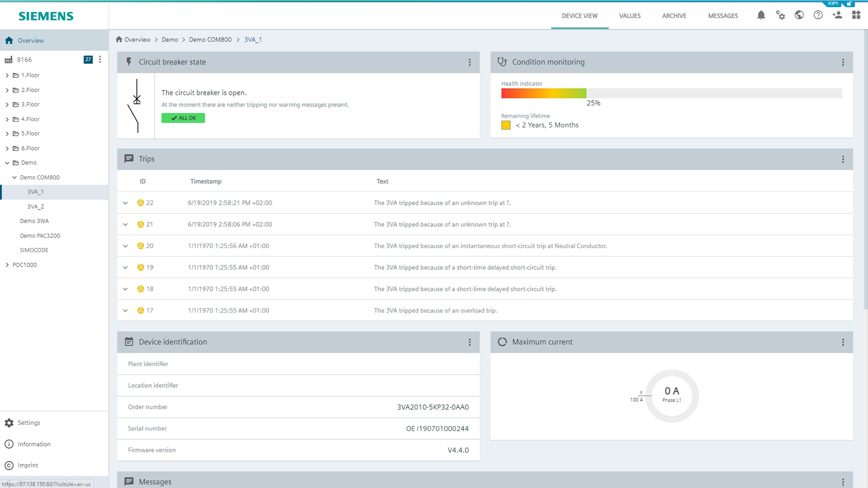Image resolution: width=868 pixels, height=488 pixels.
Task: Click the user account icon
Action: pos(837,15)
